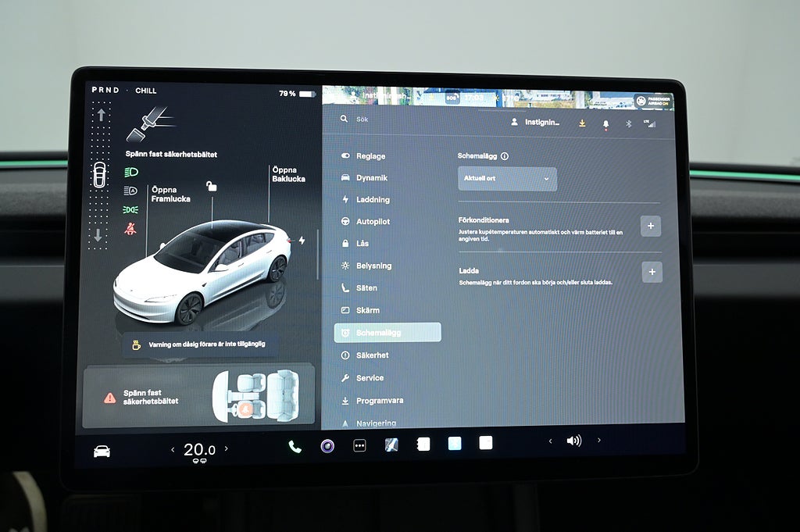The image size is (800, 532).
Task: Toggle the auto high beam indicator
Action: point(130,191)
